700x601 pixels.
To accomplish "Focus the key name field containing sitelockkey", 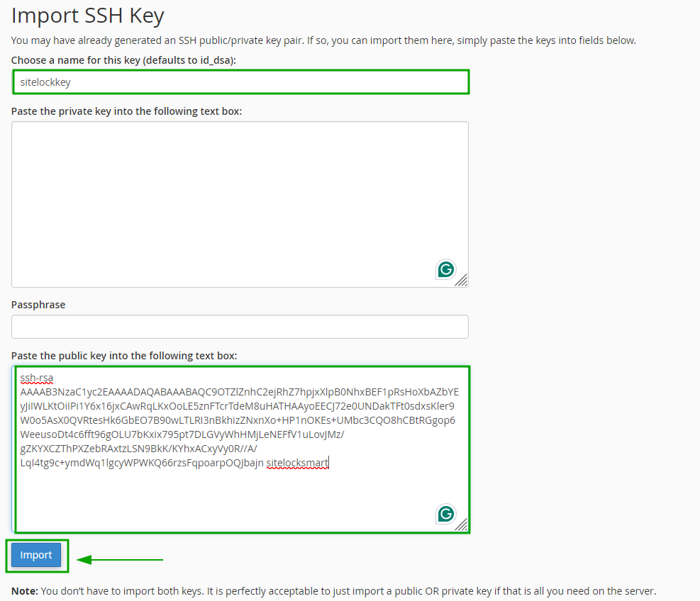I will click(240, 82).
